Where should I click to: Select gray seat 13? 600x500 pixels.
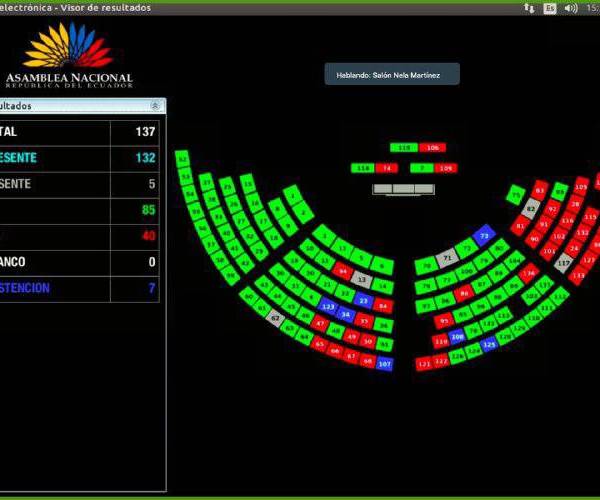(362, 280)
